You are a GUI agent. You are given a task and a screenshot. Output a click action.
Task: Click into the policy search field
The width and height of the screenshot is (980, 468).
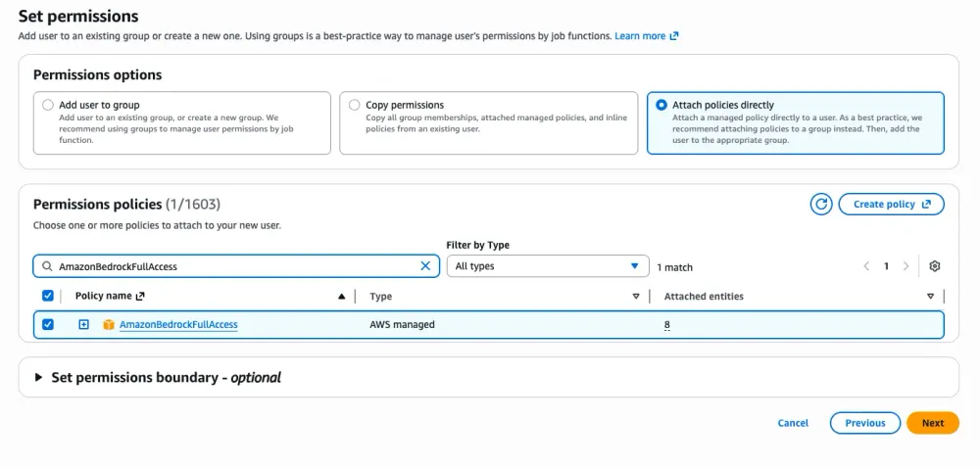[235, 265]
